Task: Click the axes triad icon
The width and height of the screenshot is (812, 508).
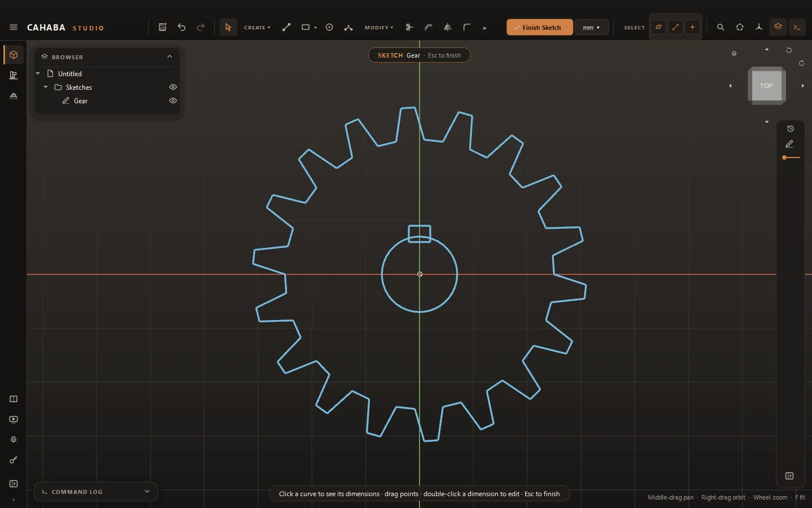Action: coord(759,27)
